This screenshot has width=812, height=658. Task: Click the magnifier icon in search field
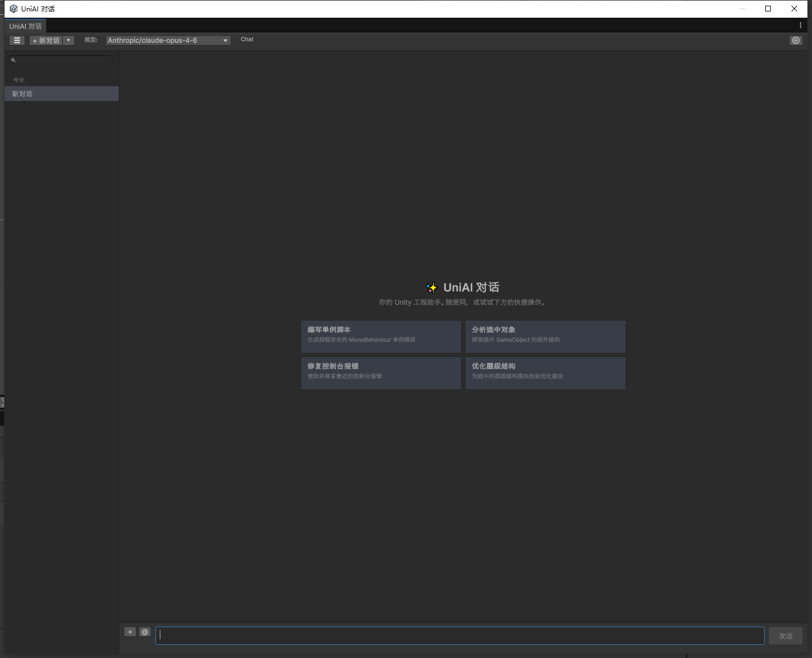(13, 60)
